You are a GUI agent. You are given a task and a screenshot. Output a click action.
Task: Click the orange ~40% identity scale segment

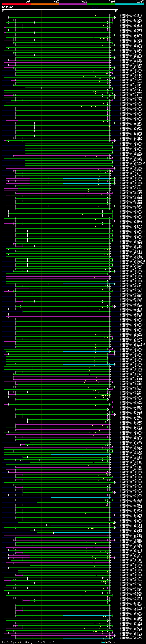click(x=45, y=4)
